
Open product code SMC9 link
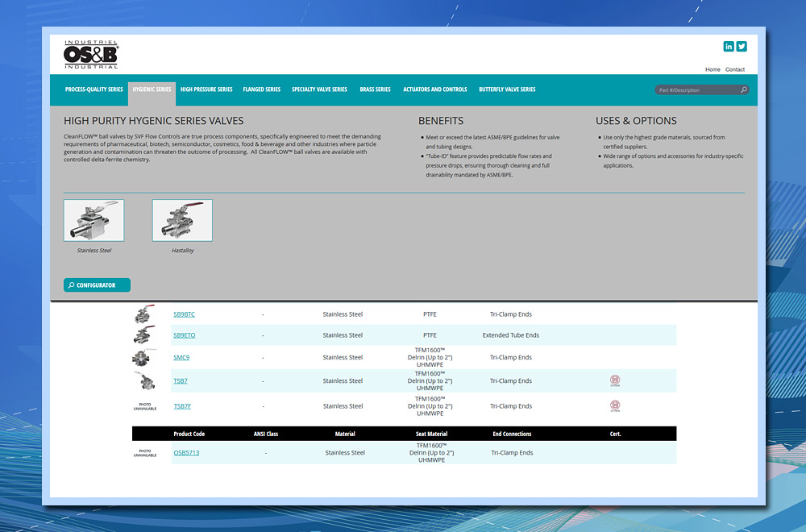pos(181,357)
